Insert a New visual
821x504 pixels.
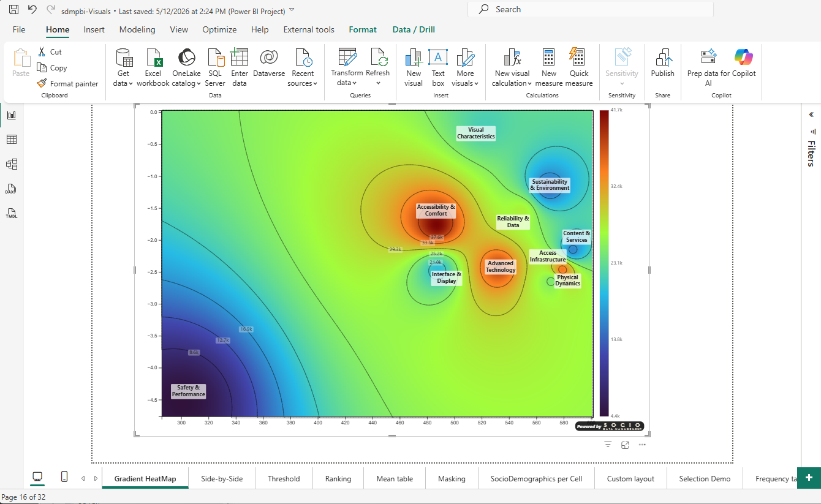coord(414,67)
